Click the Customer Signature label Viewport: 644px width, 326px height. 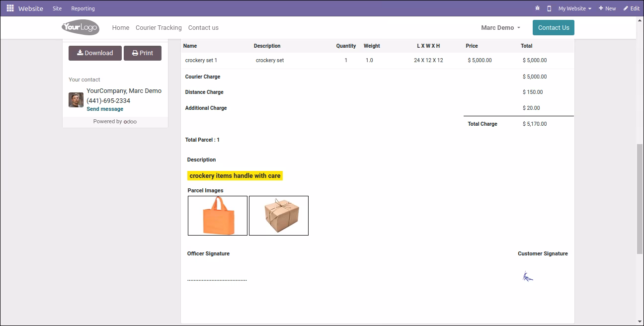coord(543,253)
